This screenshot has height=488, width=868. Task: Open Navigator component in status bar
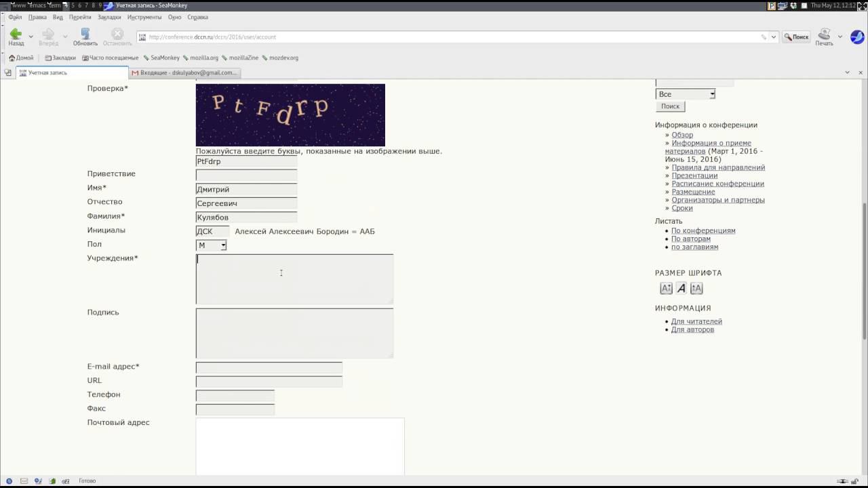tap(9, 481)
